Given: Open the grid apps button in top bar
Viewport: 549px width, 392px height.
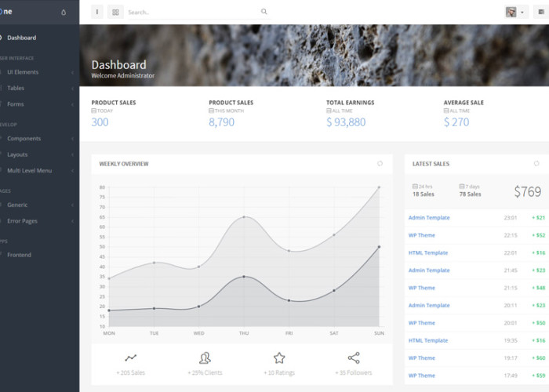Looking at the screenshot, I should (x=115, y=13).
